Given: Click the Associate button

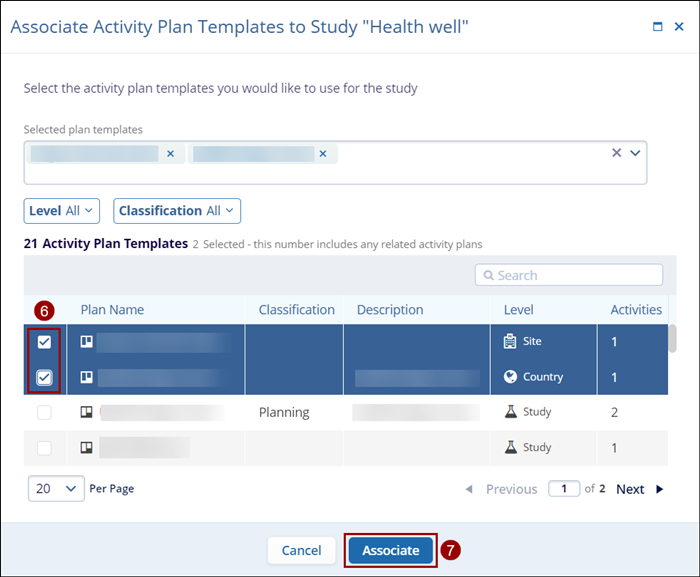Looking at the screenshot, I should tap(391, 550).
